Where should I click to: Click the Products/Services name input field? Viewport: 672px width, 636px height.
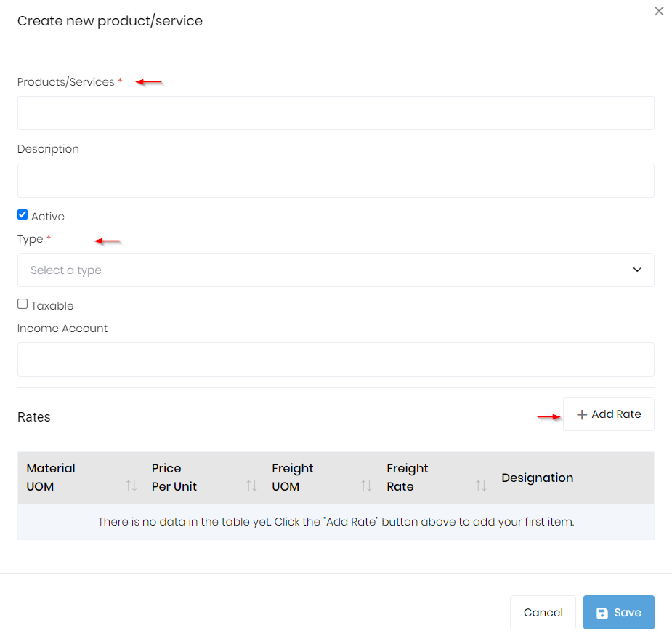(x=336, y=113)
